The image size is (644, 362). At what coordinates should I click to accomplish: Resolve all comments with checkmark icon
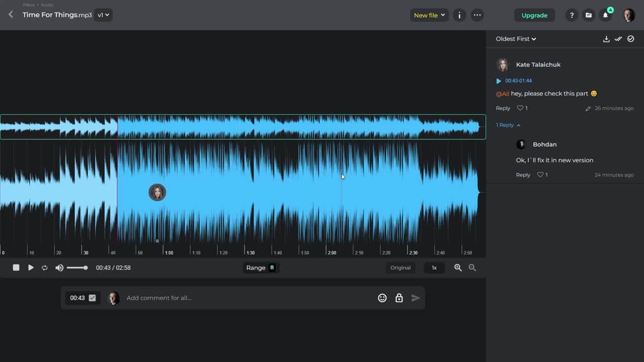631,39
